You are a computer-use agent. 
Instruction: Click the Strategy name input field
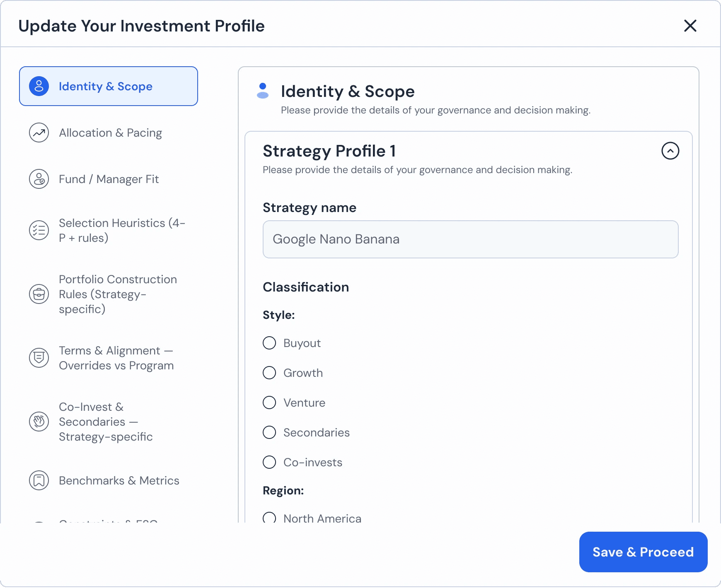pos(470,239)
